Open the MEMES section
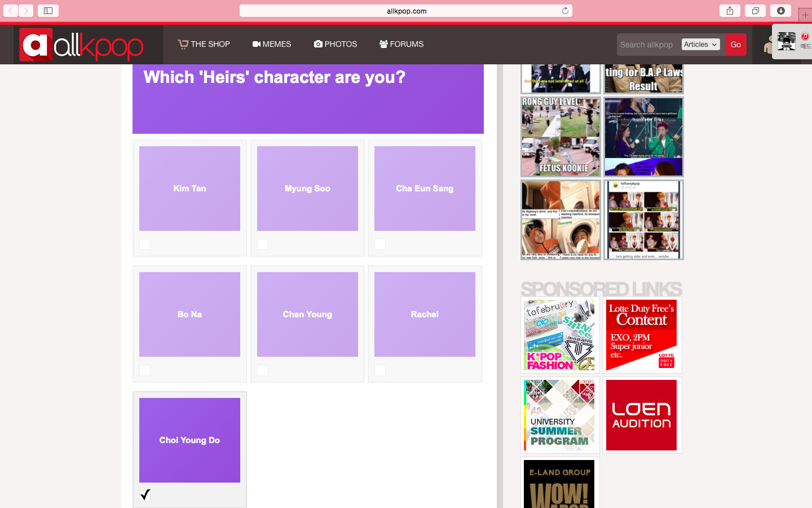The width and height of the screenshot is (812, 508). [x=272, y=44]
